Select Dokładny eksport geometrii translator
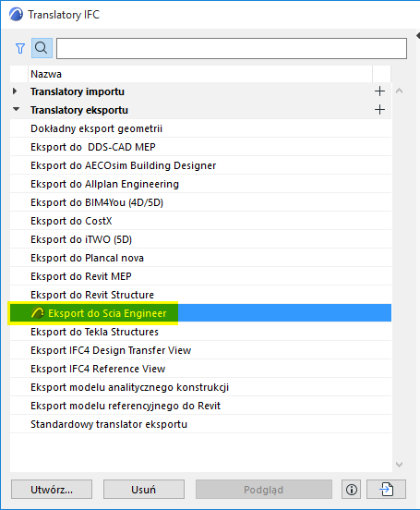420x510 pixels. pos(200,128)
